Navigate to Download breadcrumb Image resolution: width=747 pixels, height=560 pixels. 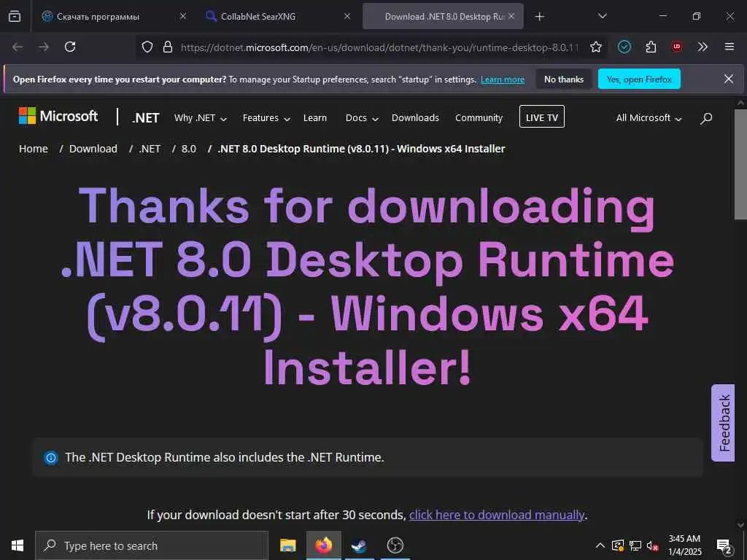point(93,149)
